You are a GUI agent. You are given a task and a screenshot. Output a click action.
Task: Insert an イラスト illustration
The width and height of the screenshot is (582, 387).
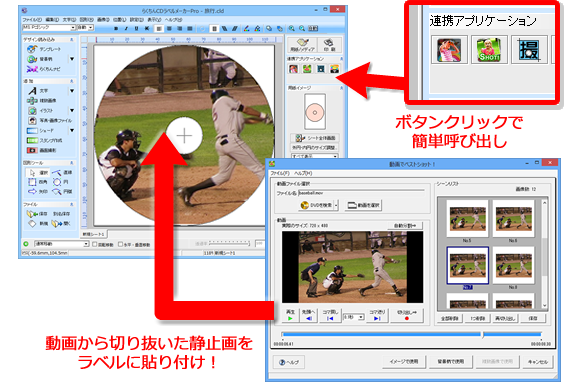[x=41, y=111]
